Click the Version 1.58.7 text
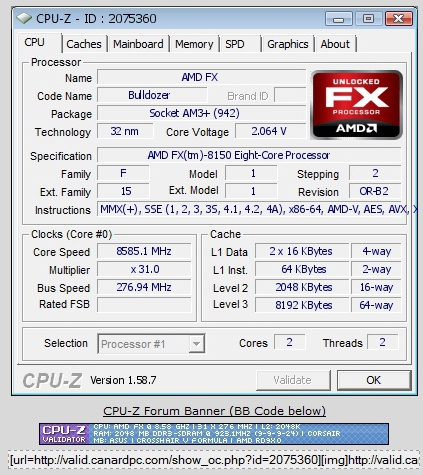This screenshot has height=475, width=423. point(123,380)
